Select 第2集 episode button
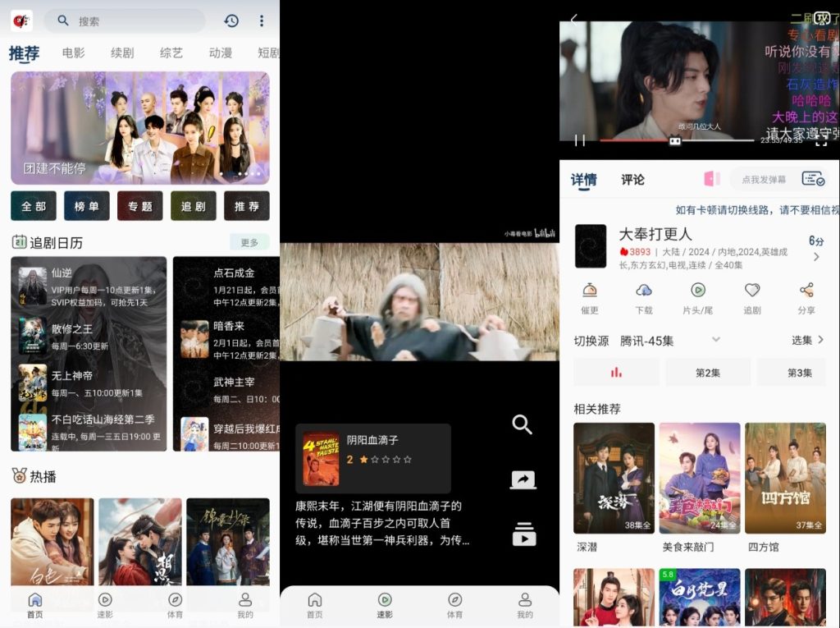This screenshot has width=840, height=628. pyautogui.click(x=708, y=373)
